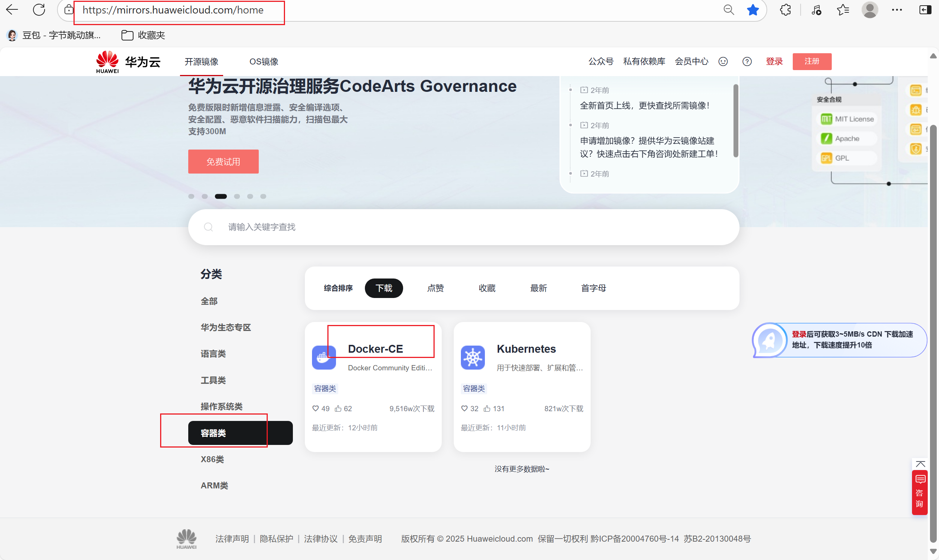
Task: Click the thumbs-up icon on Docker-CE card
Action: tap(338, 408)
